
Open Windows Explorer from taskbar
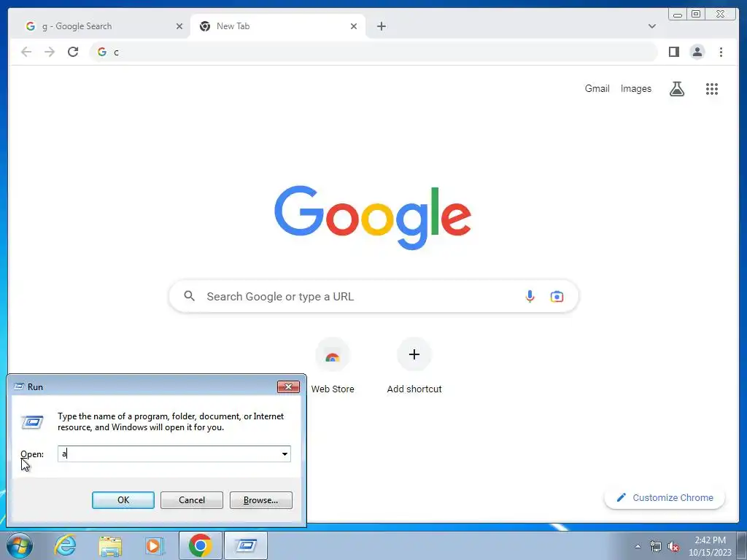coord(110,545)
